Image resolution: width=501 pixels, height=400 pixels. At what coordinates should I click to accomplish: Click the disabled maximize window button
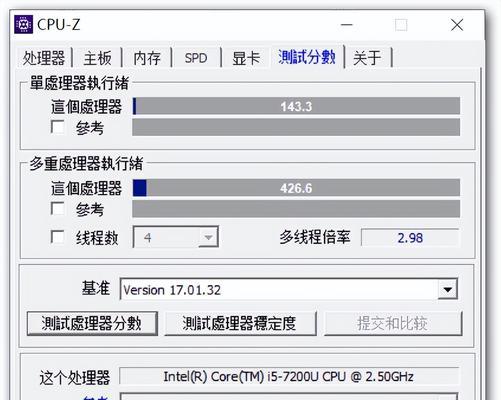click(x=401, y=25)
